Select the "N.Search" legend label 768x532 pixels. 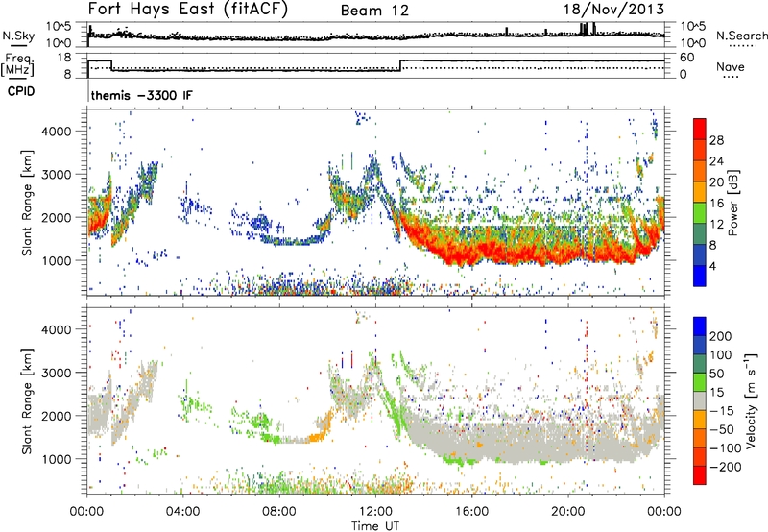tap(741, 36)
